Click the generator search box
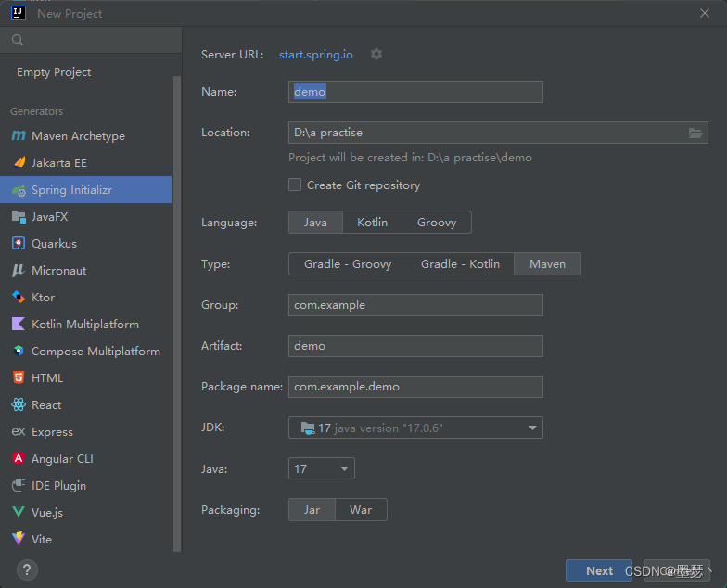Image resolution: width=727 pixels, height=588 pixels. 91,40
